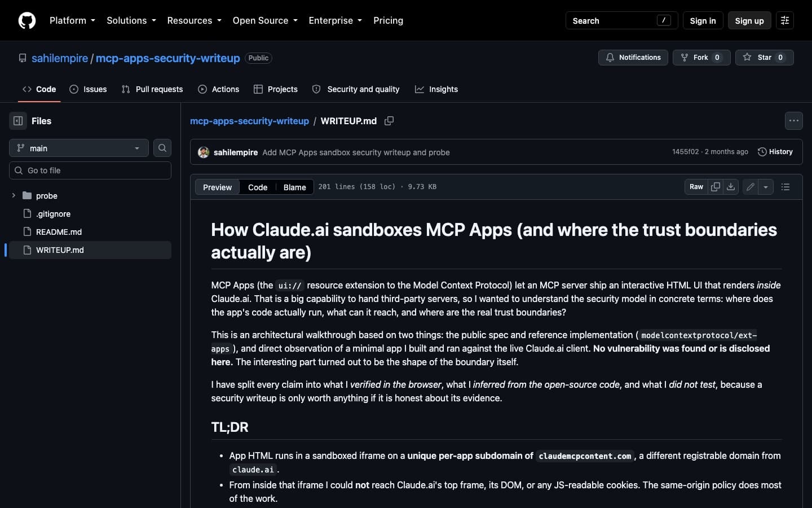The image size is (812, 508).
Task: Click sahilempire commit author avatar
Action: pyautogui.click(x=204, y=152)
